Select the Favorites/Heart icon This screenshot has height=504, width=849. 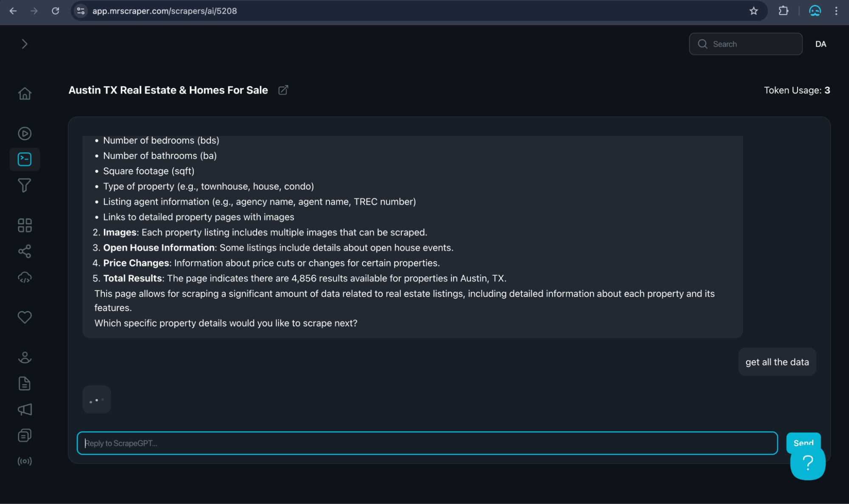25,317
